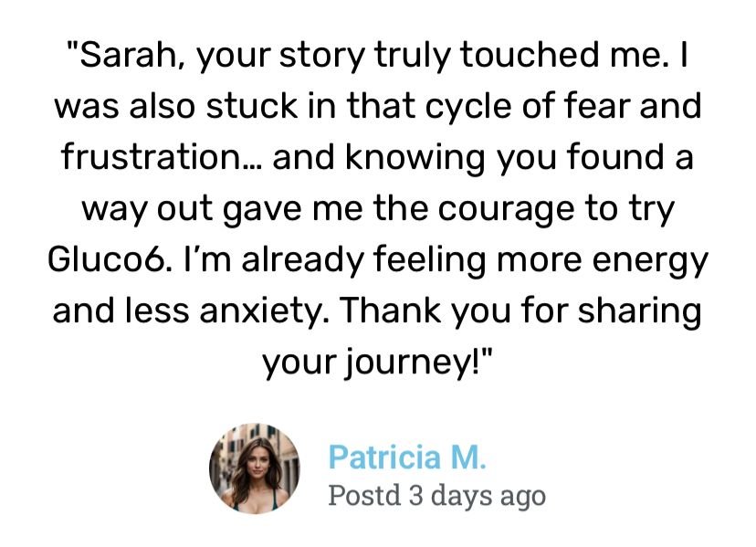Screen dimensions: 756x547
Task: Click the word 'story' in the first line
Action: [322, 57]
